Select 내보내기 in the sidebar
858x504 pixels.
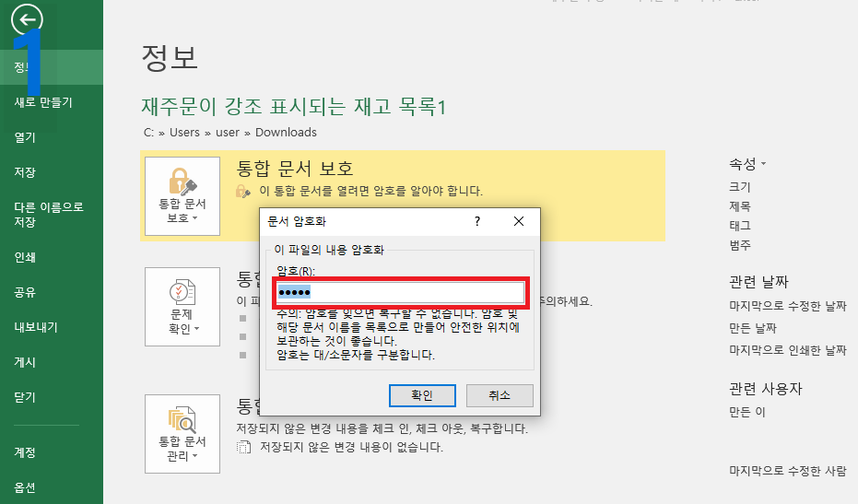click(x=36, y=327)
